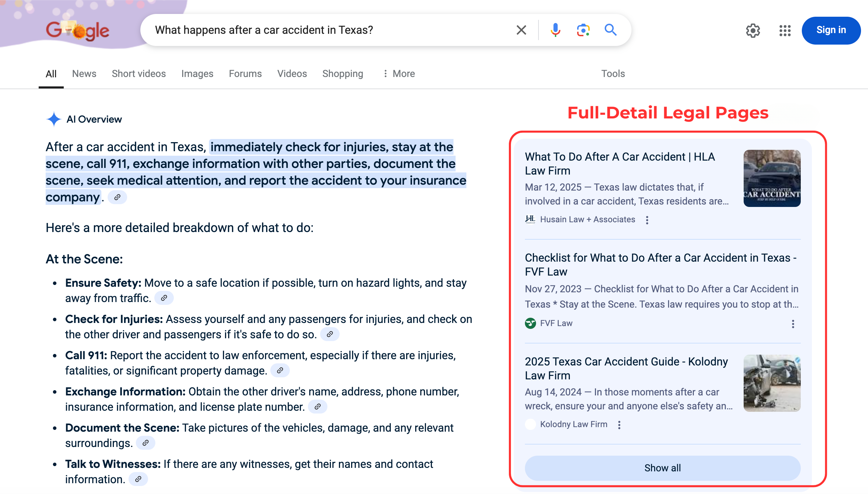Click the magnifying glass search icon
Viewport: 868px width, 494px height.
coord(611,30)
